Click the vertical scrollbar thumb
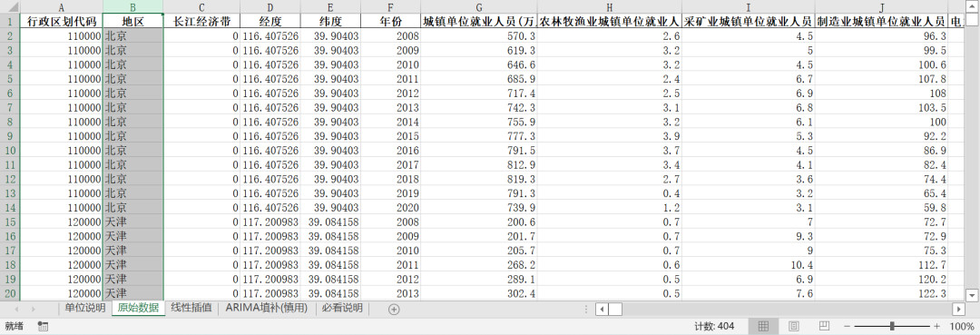The image size is (980, 335). pos(972,19)
